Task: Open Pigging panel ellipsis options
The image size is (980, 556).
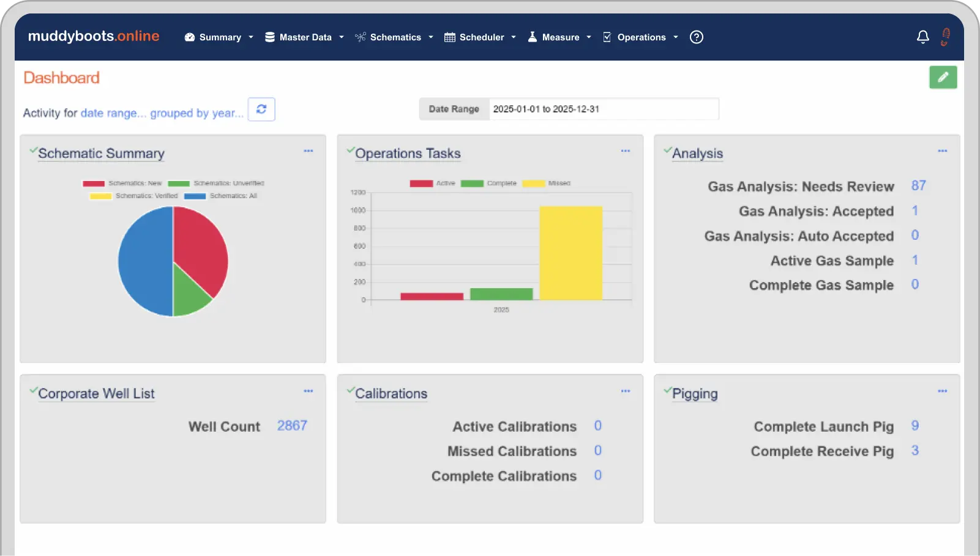Action: pyautogui.click(x=942, y=391)
